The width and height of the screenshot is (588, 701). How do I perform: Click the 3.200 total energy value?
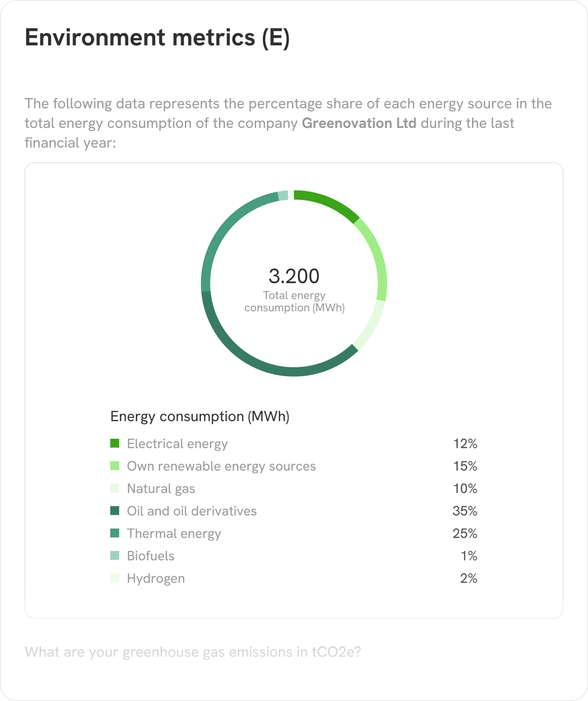tap(294, 276)
